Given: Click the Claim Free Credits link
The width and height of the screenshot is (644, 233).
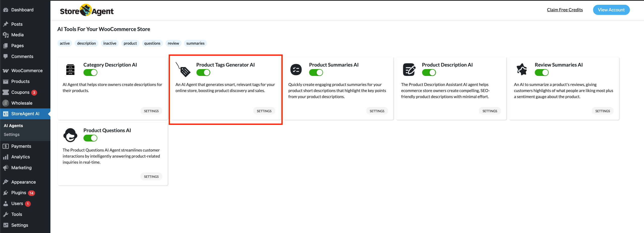Looking at the screenshot, I should coord(565,10).
